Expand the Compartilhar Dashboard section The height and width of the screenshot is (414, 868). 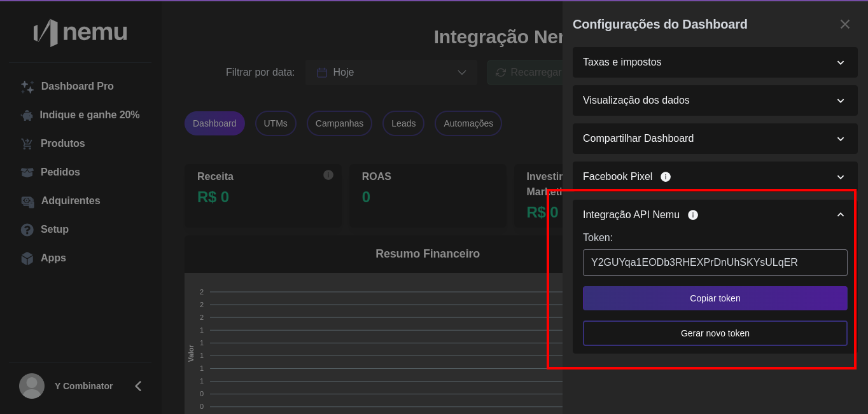(x=715, y=139)
